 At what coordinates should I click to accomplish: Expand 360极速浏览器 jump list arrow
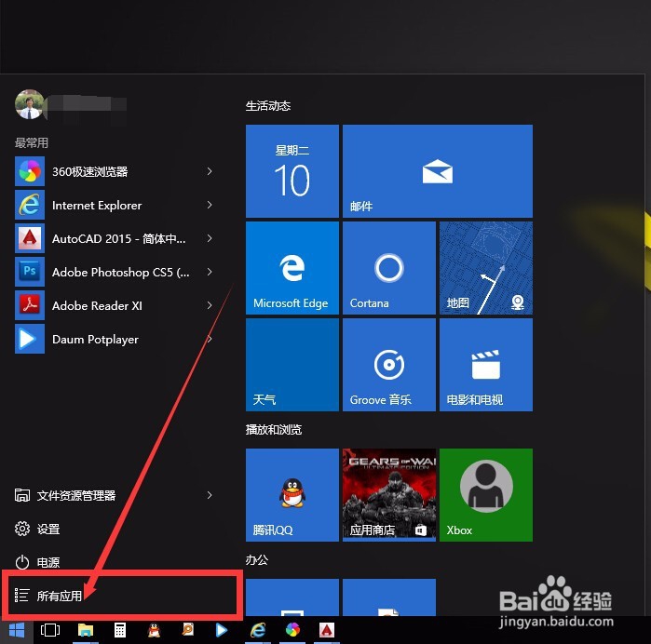(210, 171)
